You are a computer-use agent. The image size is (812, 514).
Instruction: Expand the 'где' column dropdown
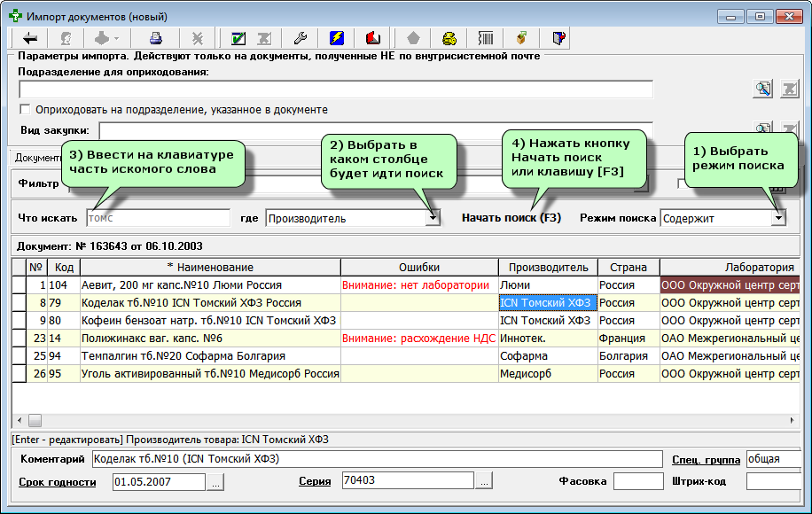(x=433, y=218)
